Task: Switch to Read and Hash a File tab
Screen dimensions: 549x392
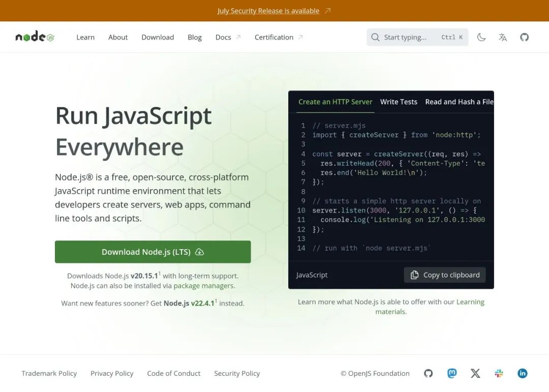Action: point(459,102)
